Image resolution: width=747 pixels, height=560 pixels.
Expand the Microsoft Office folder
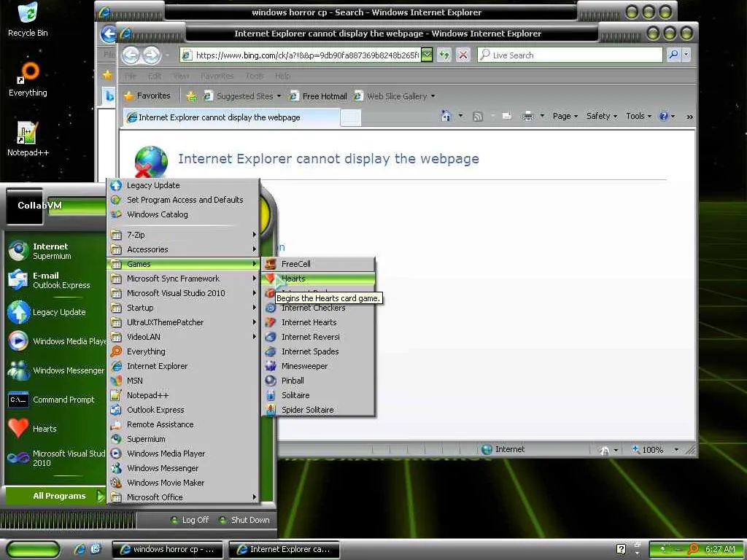tap(183, 497)
